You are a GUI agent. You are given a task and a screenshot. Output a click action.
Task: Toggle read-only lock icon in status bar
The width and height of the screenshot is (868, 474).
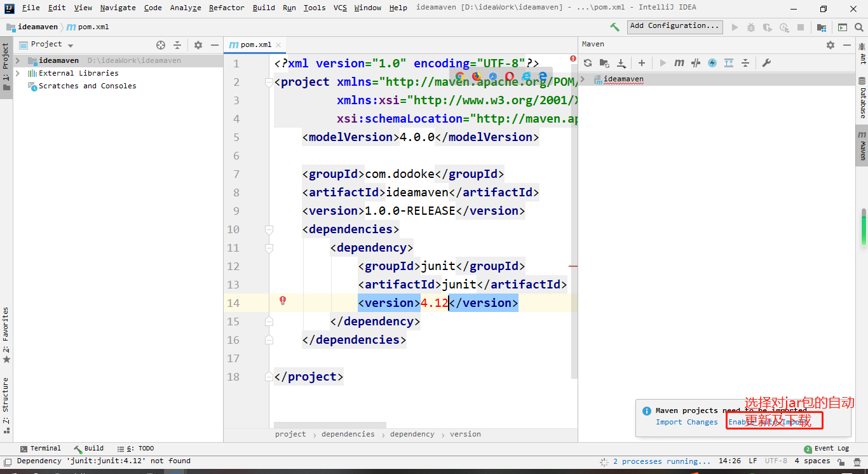[841, 461]
